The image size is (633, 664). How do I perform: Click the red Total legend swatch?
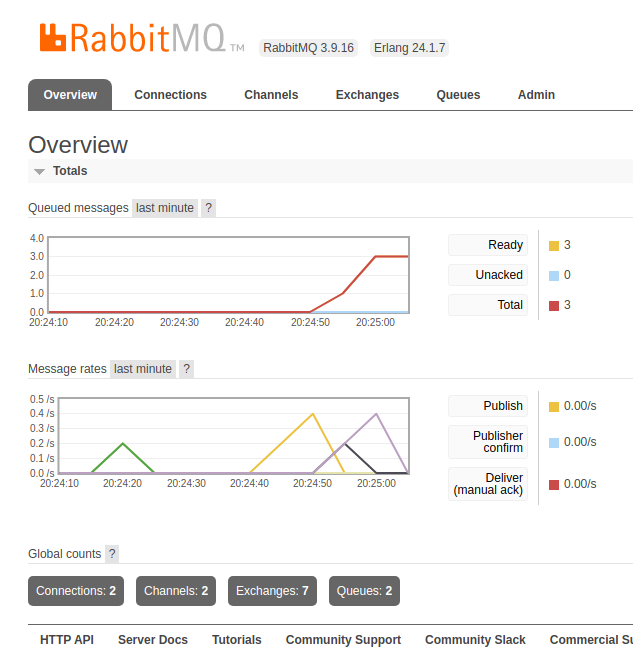coord(554,306)
